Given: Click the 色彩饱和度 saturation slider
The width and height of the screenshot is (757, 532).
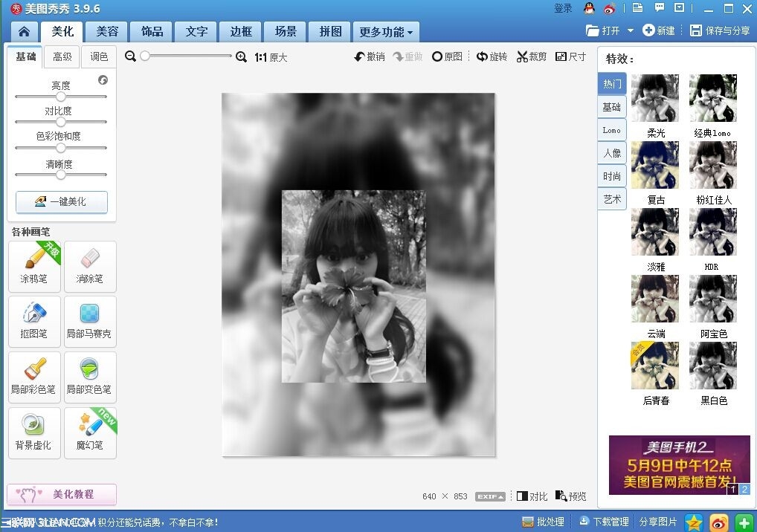Looking at the screenshot, I should click(61, 148).
